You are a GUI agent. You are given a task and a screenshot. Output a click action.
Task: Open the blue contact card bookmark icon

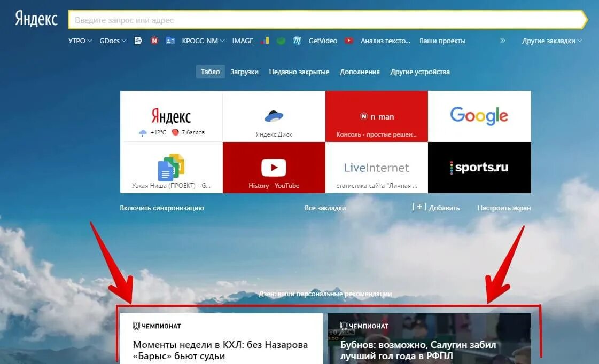(x=170, y=41)
